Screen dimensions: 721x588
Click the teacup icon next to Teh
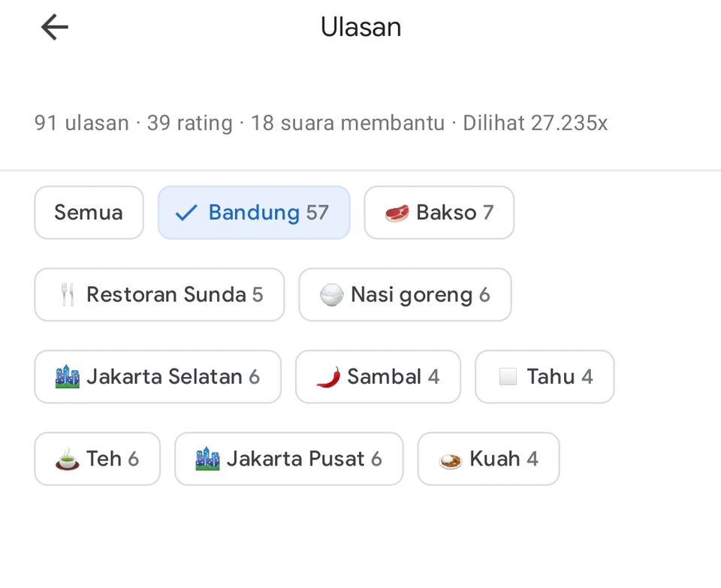click(x=67, y=458)
